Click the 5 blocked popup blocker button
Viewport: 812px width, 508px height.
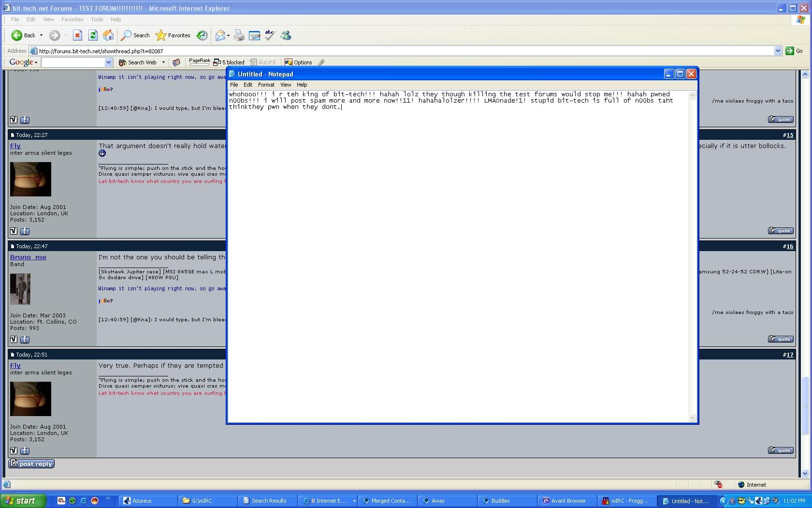[229, 62]
